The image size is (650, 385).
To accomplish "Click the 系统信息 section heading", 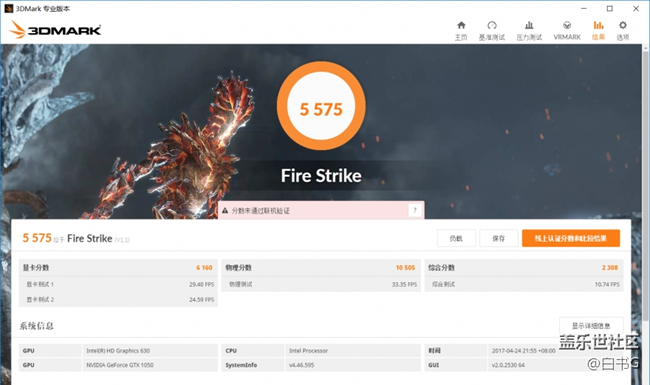I will coord(36,326).
